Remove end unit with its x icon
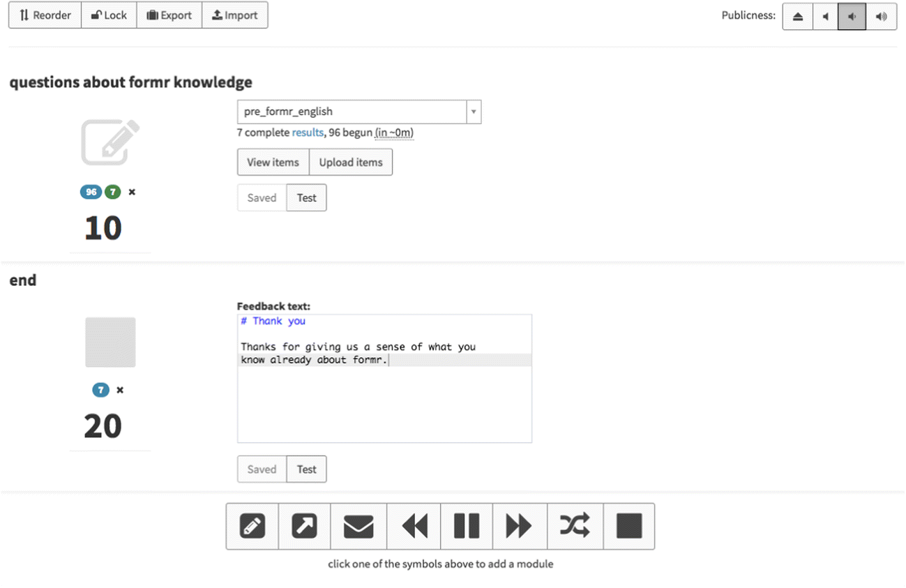 point(120,390)
